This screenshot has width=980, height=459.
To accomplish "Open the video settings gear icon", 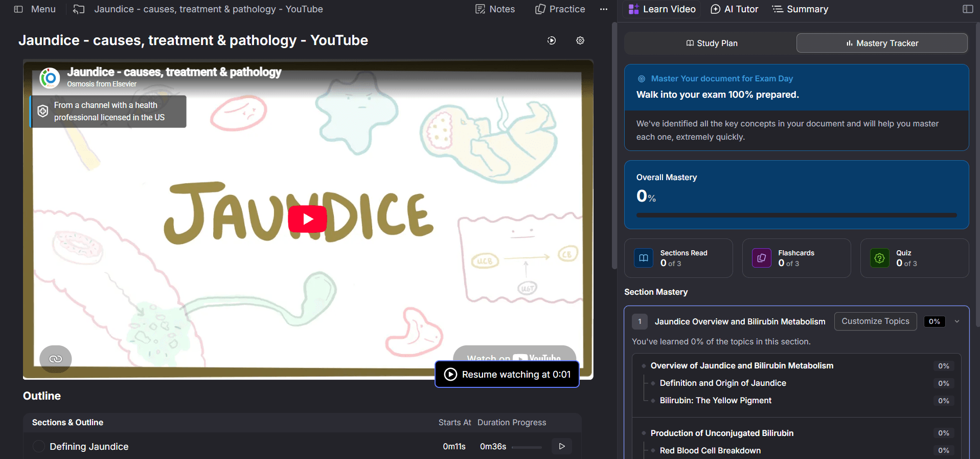I will pyautogui.click(x=580, y=40).
